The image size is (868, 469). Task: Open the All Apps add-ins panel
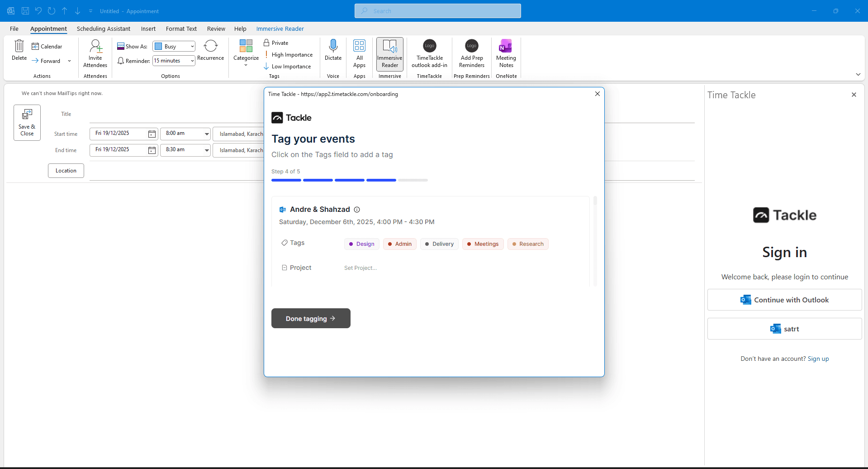(360, 53)
